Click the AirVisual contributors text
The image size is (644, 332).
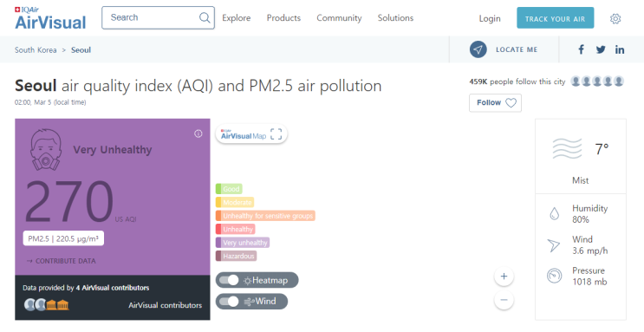tap(165, 305)
